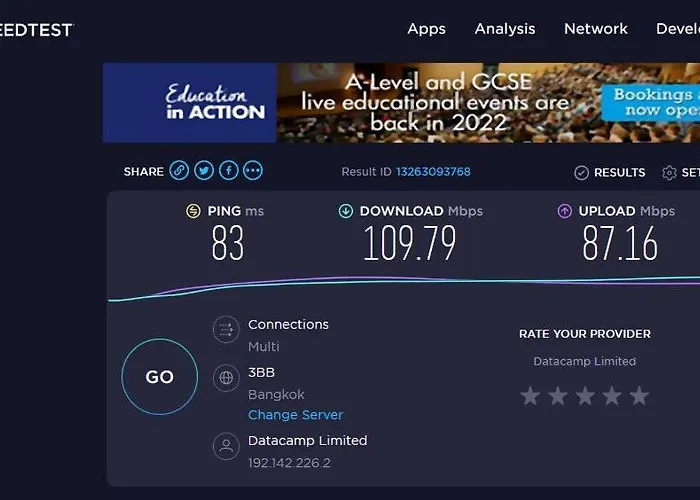Click the IP address 192.142.226.2

289,463
